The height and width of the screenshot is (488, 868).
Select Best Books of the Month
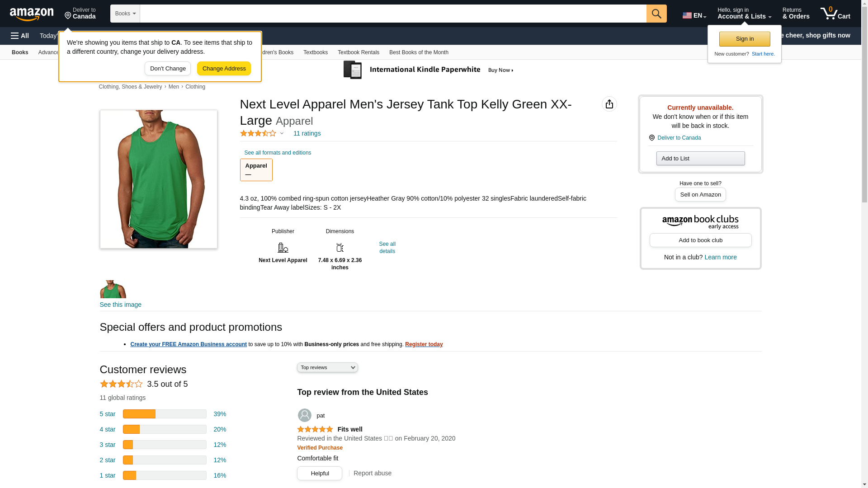click(x=419, y=52)
